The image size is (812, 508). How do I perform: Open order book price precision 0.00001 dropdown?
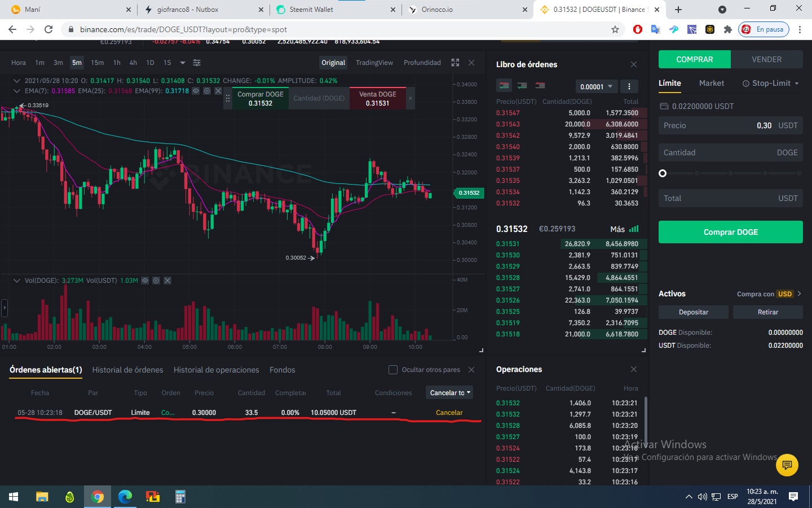pos(596,86)
